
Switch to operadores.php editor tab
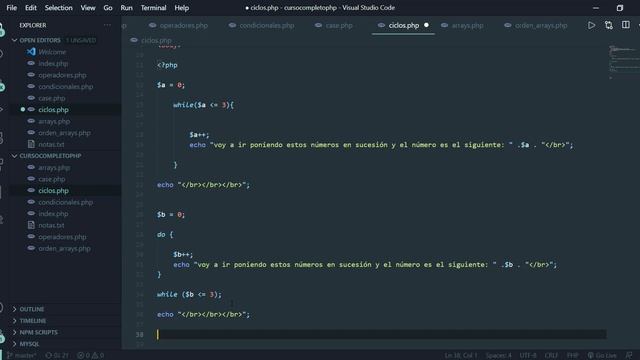tap(178, 25)
